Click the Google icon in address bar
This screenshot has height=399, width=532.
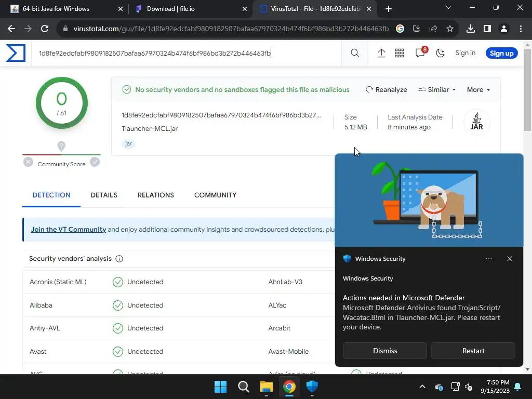pos(400,29)
